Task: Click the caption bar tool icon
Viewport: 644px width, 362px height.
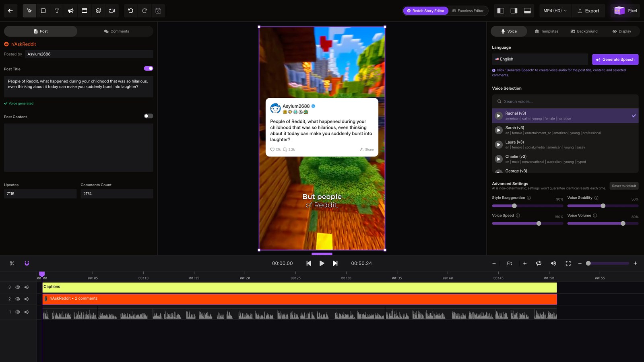Action: coord(85,11)
